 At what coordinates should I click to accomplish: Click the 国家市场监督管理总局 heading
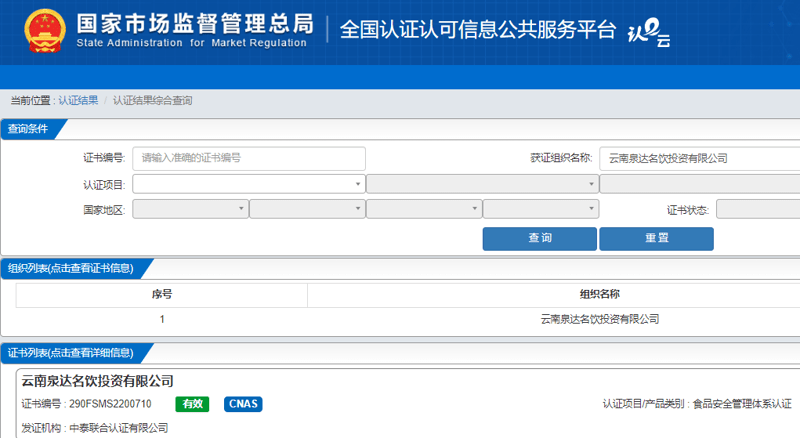195,23
